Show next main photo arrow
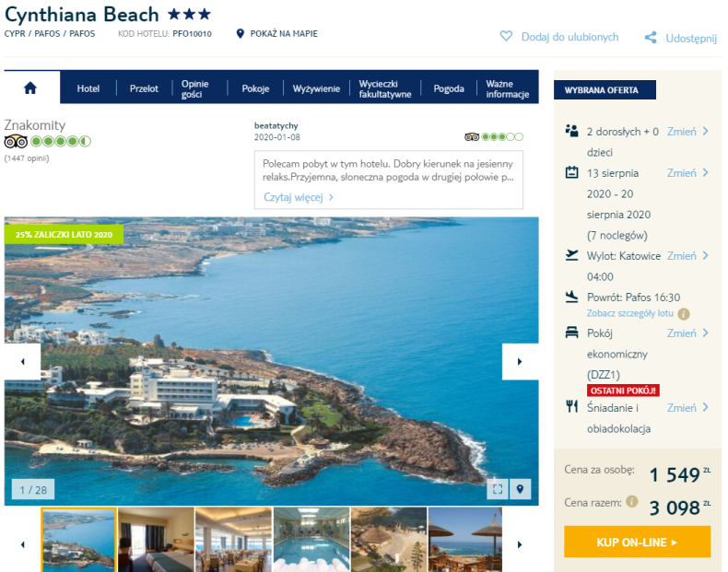 point(520,361)
